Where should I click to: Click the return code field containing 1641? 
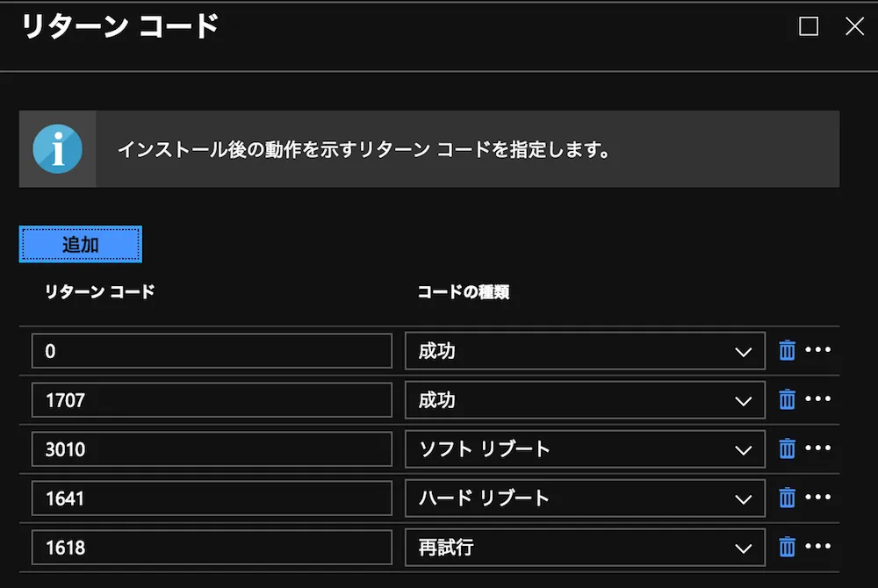(212, 498)
